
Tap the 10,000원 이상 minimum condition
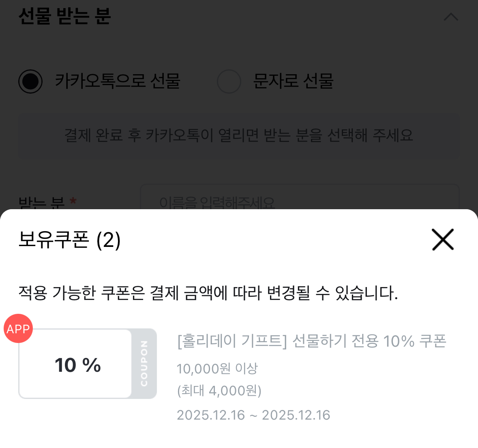[x=217, y=369]
